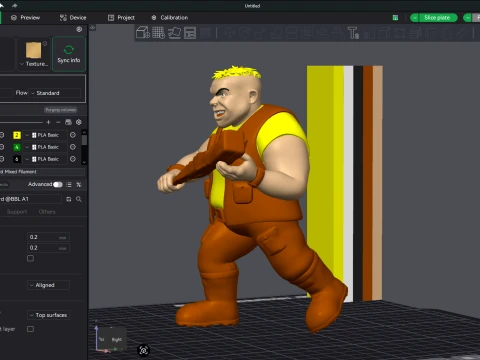Open the filament settings gear icon
480x360 pixels.
79,122
